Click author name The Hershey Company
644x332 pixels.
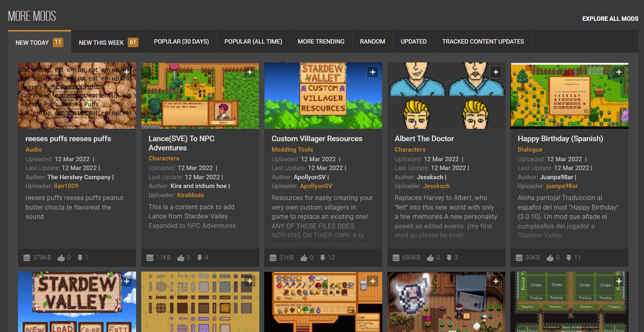point(79,177)
